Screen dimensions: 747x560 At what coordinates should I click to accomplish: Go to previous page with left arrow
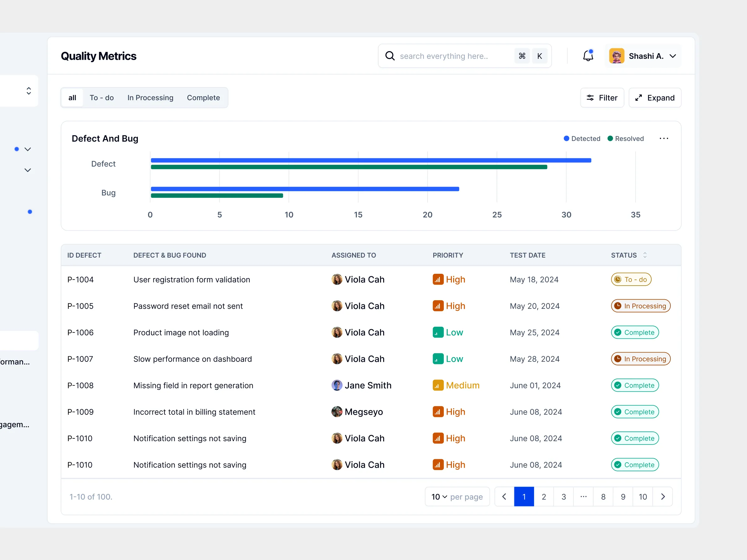tap(504, 497)
